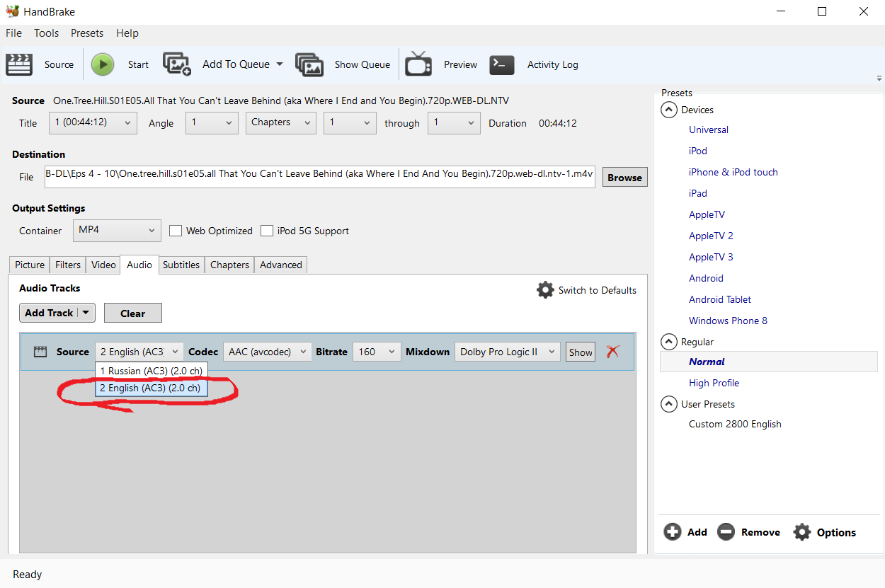Select the AppleTV 2 preset
This screenshot has width=885, height=588.
click(711, 236)
